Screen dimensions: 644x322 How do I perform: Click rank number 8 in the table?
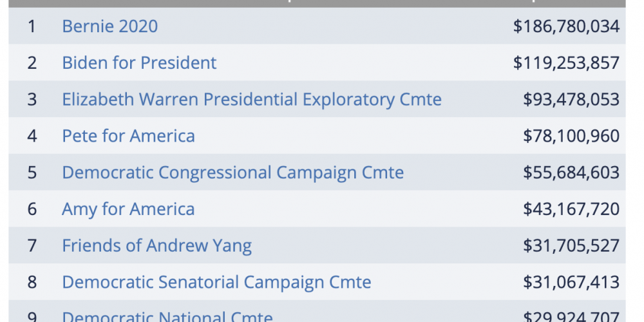(x=32, y=283)
